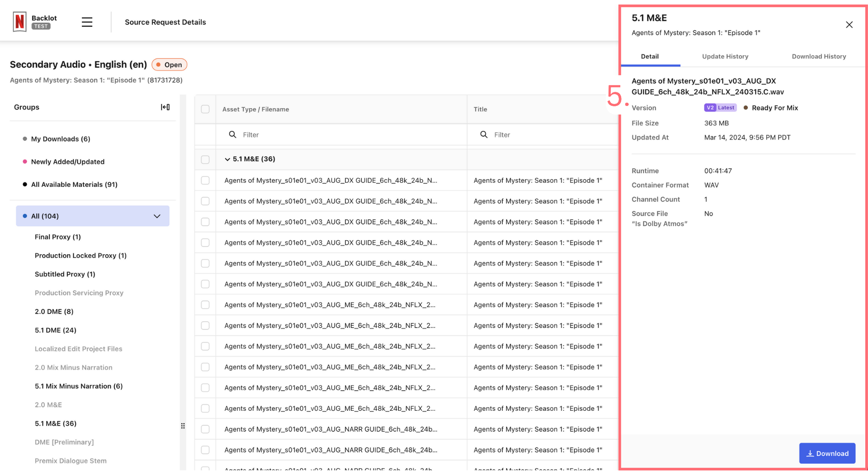Click the WAV container format value

[712, 185]
